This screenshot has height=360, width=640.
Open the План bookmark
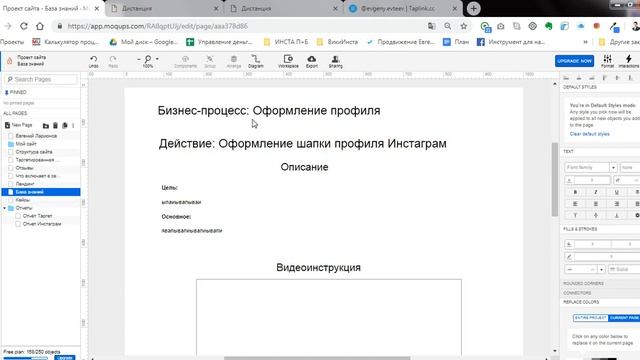coord(456,42)
